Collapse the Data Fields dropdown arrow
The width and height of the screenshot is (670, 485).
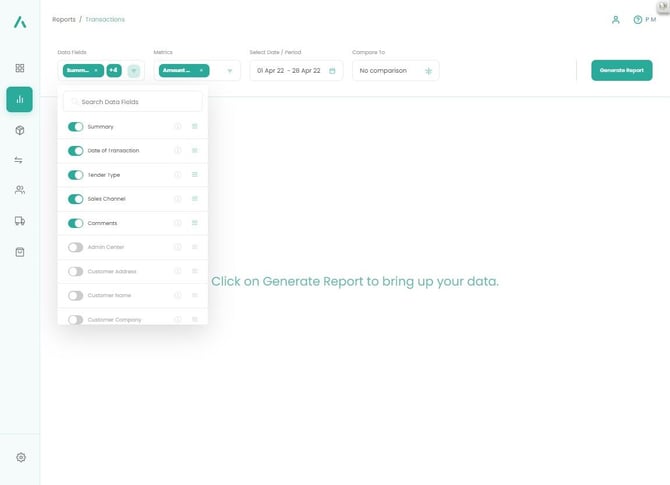(x=134, y=71)
